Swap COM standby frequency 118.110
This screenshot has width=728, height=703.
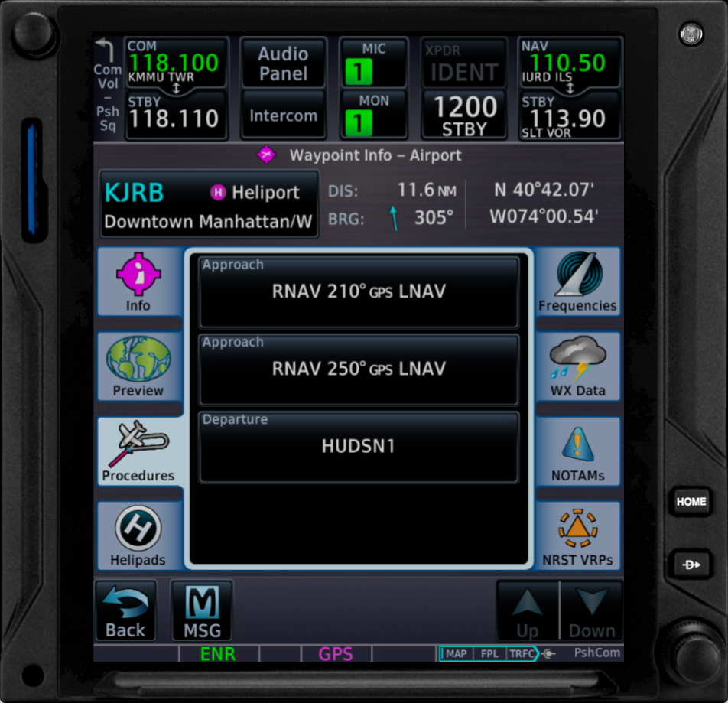[176, 115]
